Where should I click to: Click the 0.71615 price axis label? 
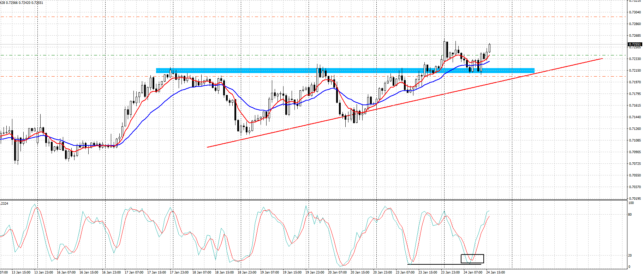[x=635, y=106]
